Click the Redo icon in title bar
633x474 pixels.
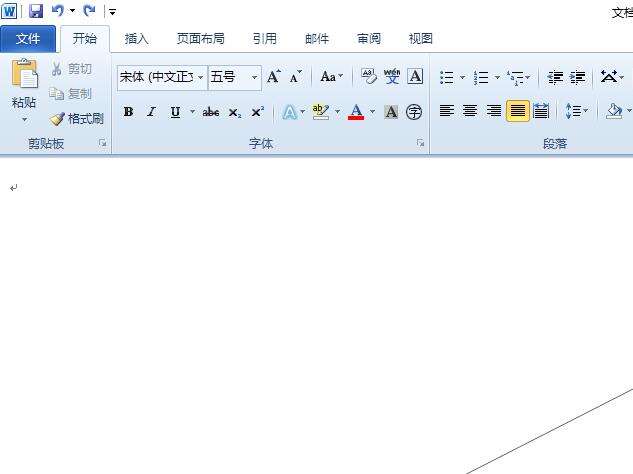[89, 10]
